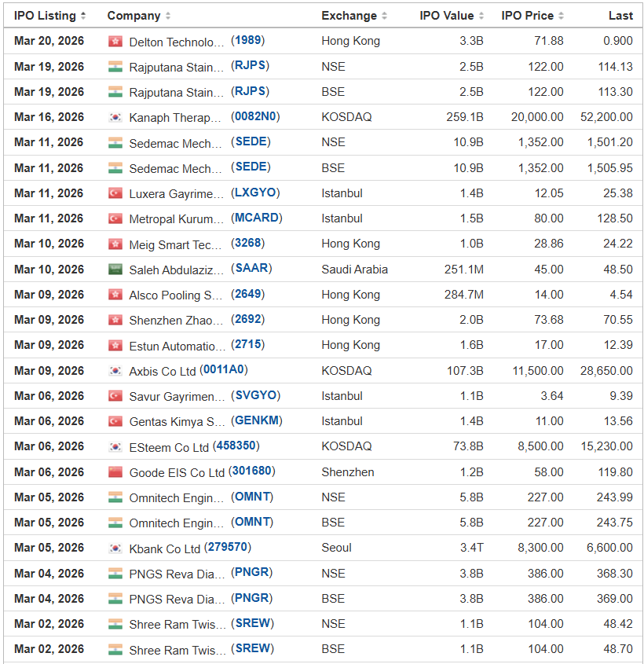Screen dimensions: 644x664
Task: Select the Shenzhen exchange cell
Action: (x=347, y=472)
